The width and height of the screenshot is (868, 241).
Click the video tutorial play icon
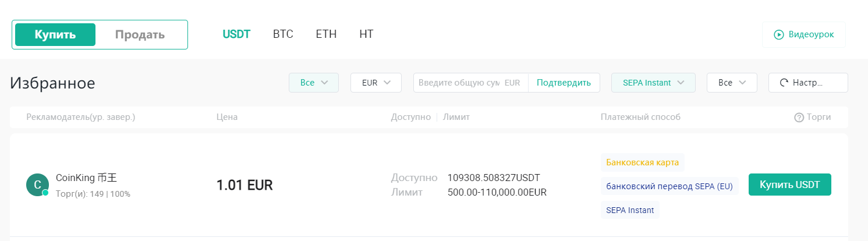pyautogui.click(x=778, y=35)
